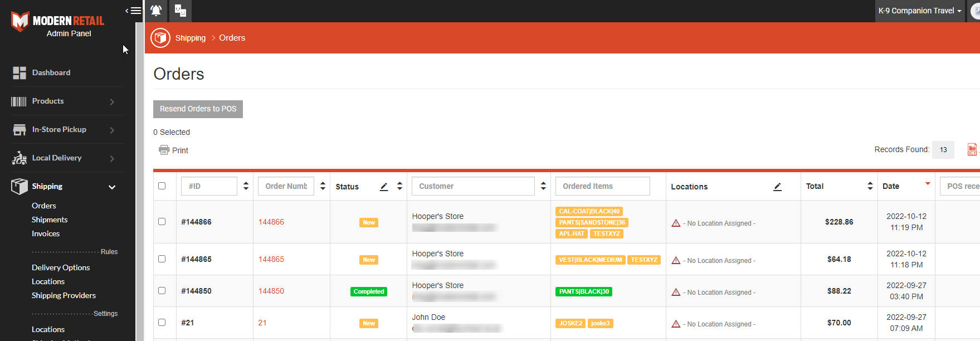Focus the Order Number filter field
980x341 pixels.
[x=286, y=186]
